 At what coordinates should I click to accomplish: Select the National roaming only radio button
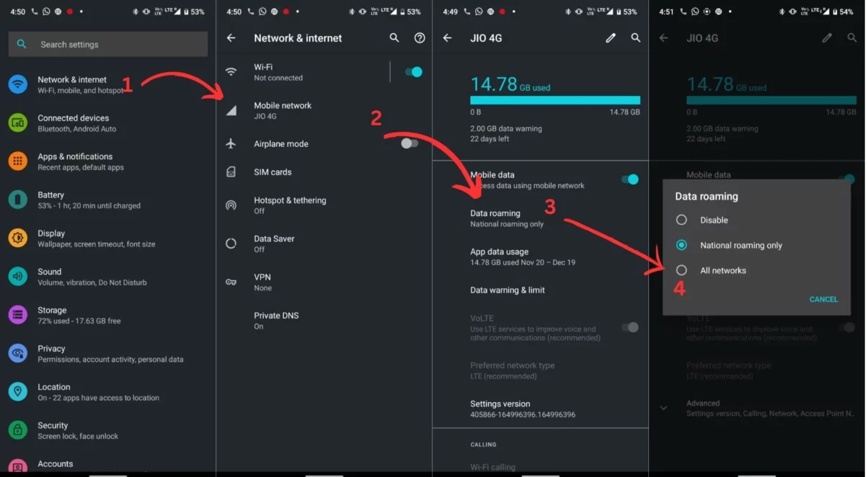click(x=681, y=245)
